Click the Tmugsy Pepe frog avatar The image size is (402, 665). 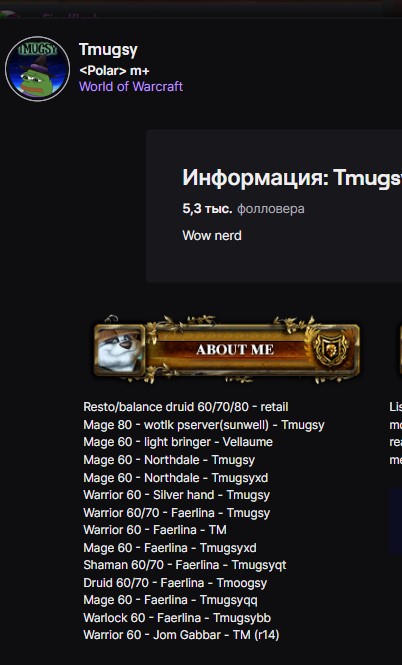[x=37, y=69]
